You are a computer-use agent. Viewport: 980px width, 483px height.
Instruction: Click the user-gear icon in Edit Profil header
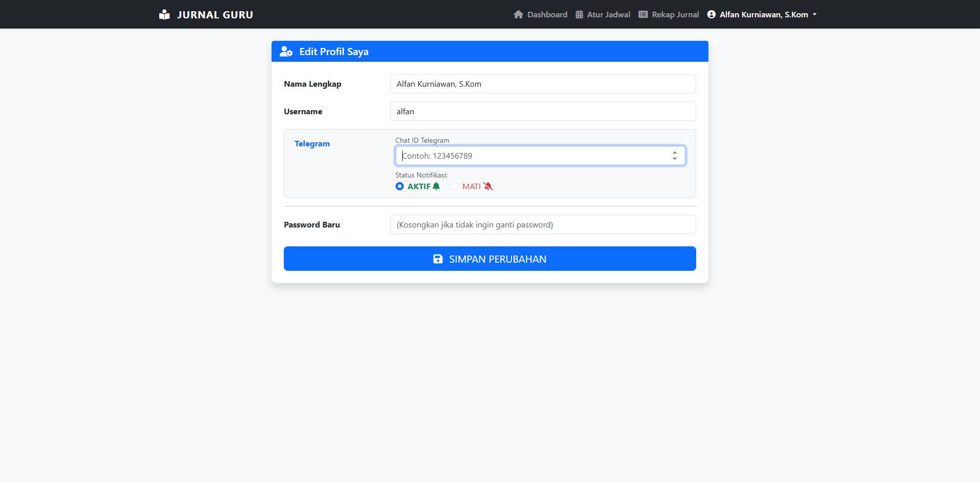pos(286,52)
